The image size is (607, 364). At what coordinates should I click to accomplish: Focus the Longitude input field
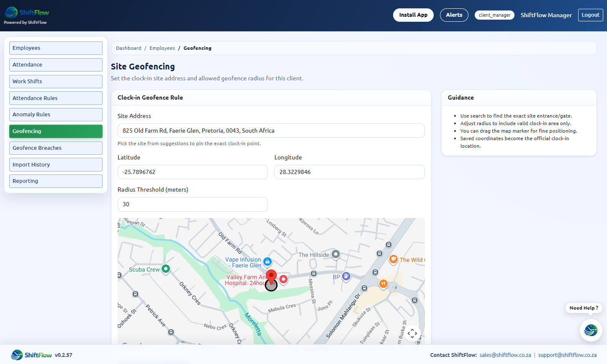click(349, 172)
